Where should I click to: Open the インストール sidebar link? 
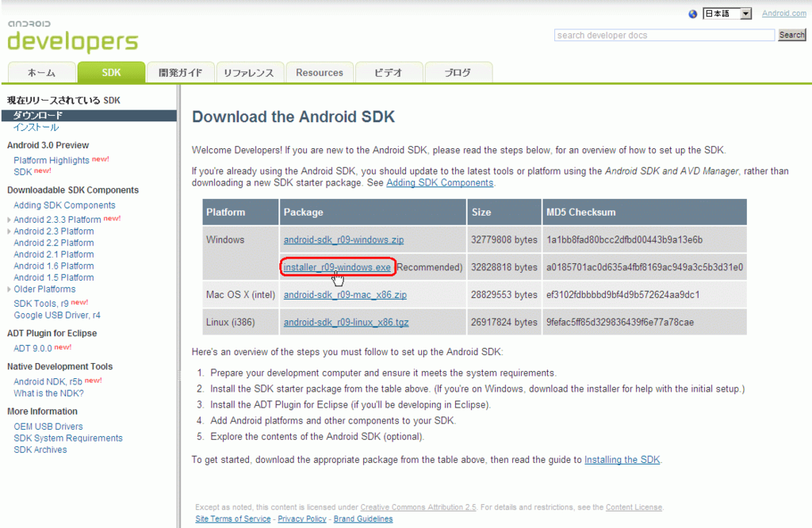pos(36,128)
